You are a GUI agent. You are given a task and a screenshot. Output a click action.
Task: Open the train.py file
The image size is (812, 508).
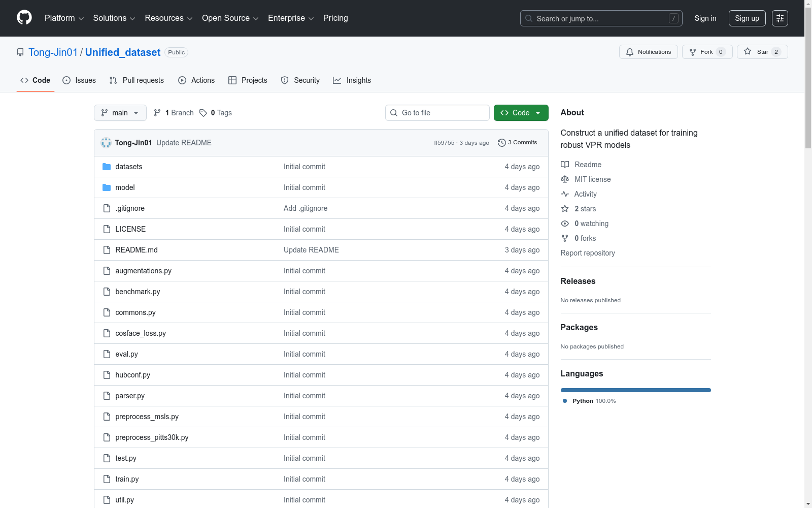click(x=127, y=479)
